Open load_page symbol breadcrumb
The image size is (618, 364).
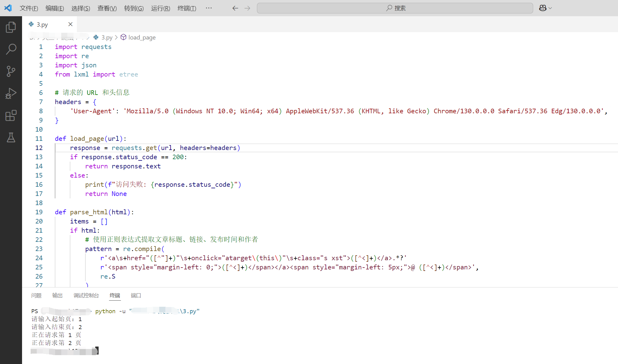pos(142,37)
